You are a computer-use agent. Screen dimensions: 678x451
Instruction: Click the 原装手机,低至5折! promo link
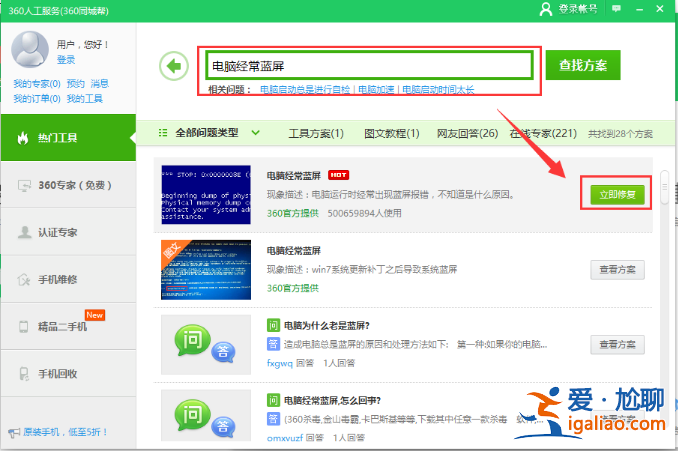coord(65,432)
